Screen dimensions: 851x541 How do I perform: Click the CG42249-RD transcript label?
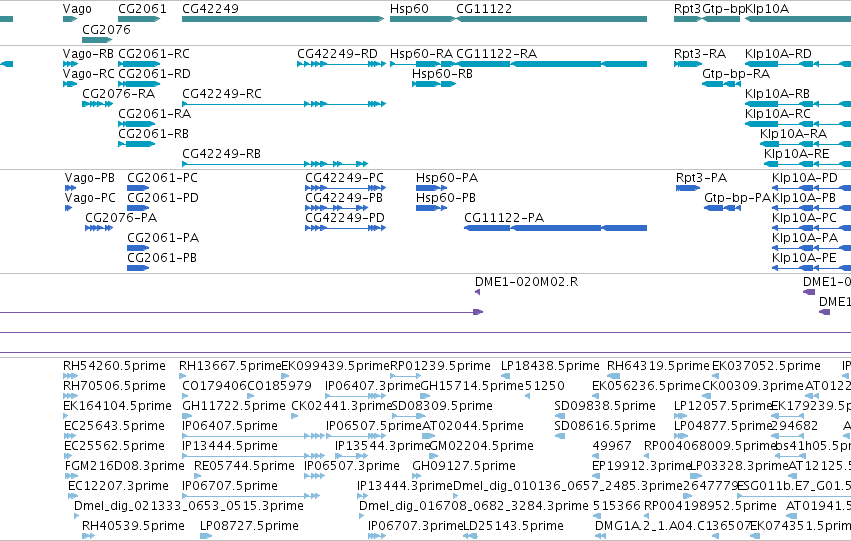click(x=337, y=54)
